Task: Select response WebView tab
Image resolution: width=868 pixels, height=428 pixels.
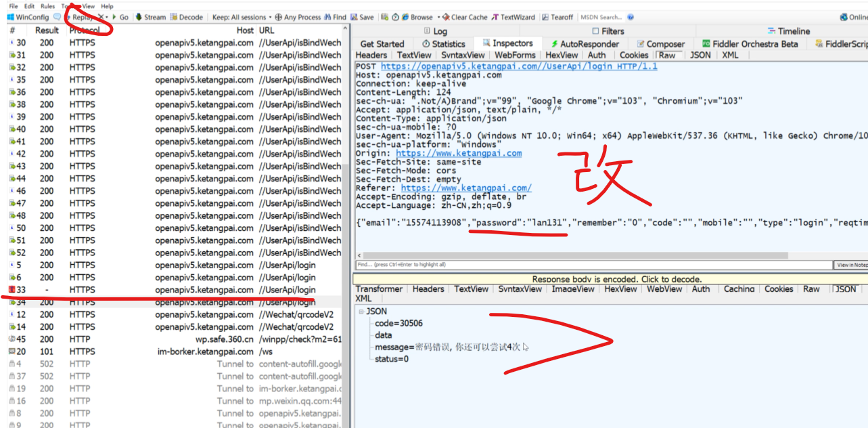Action: tap(664, 289)
